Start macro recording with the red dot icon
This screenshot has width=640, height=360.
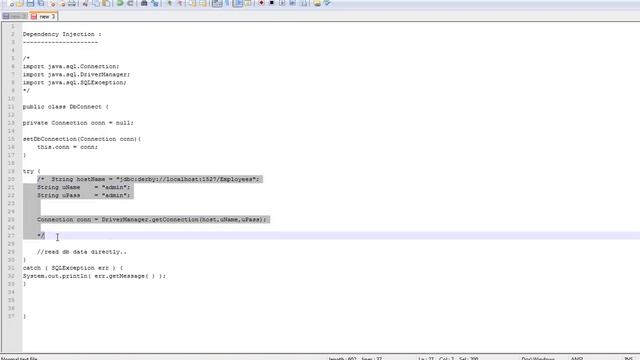coord(261,3)
